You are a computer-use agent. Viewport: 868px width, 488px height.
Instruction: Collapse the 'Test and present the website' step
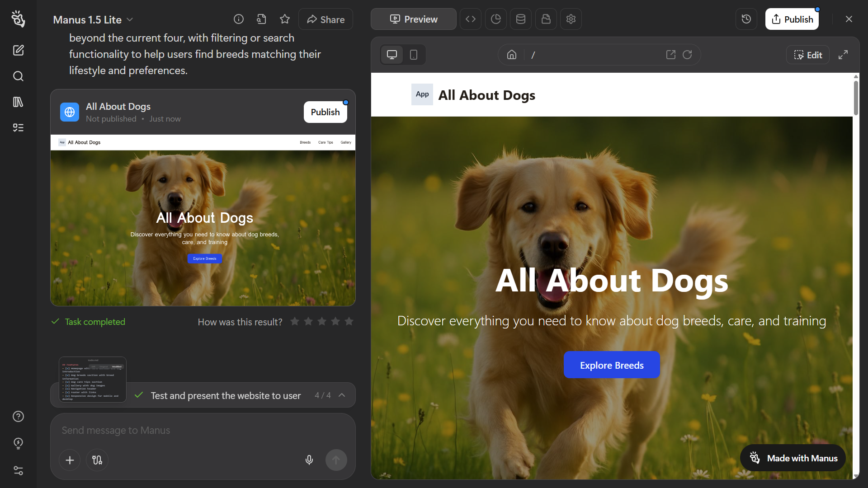(x=343, y=395)
